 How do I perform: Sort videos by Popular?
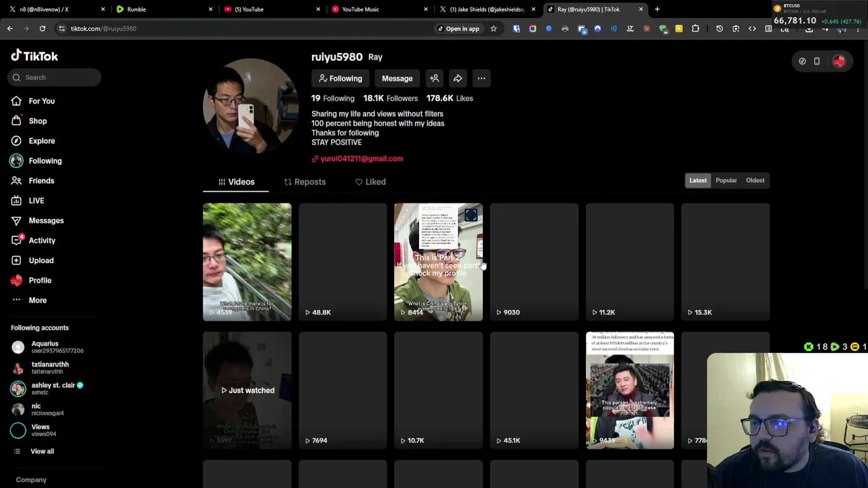coord(726,180)
